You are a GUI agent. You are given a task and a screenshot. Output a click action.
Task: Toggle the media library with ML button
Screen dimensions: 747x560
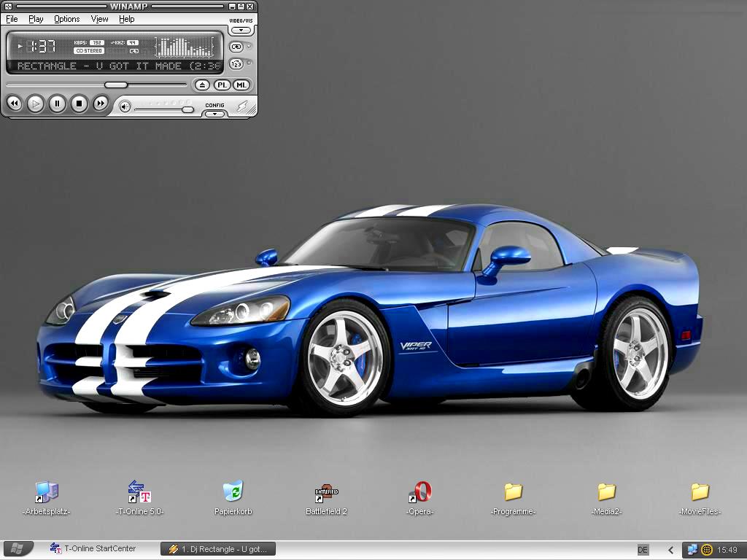[x=241, y=85]
